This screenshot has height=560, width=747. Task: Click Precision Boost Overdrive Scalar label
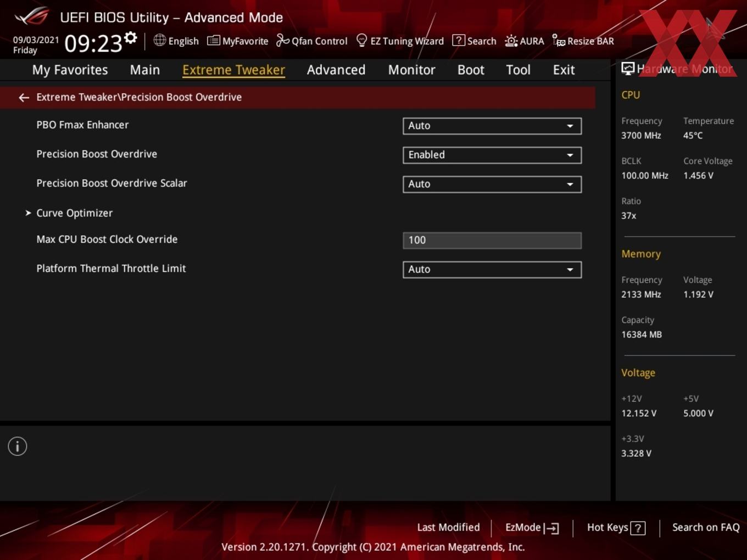tap(112, 183)
